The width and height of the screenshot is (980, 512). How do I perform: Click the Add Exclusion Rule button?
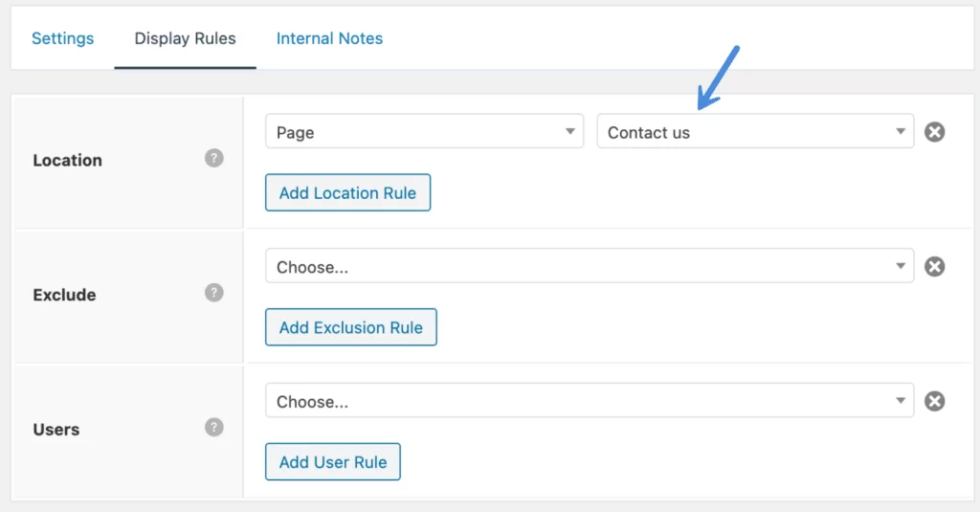point(350,327)
